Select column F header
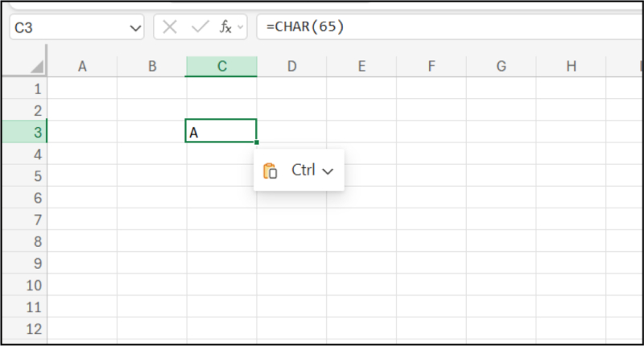This screenshot has width=644, height=346. 431,67
